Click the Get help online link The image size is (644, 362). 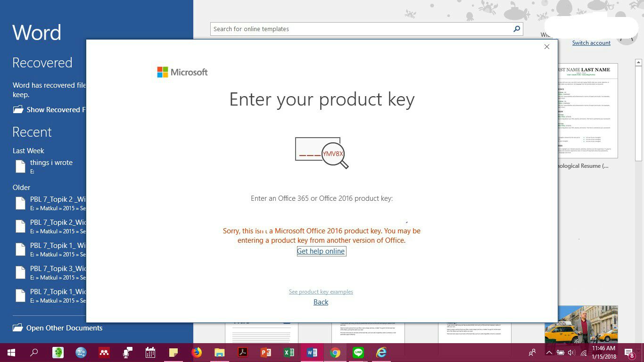click(321, 251)
